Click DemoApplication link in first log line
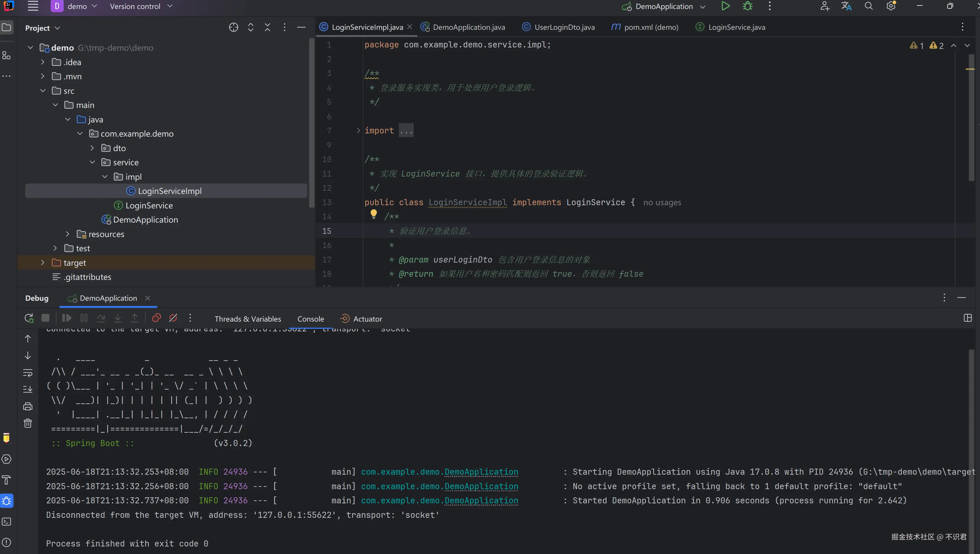 [481, 472]
